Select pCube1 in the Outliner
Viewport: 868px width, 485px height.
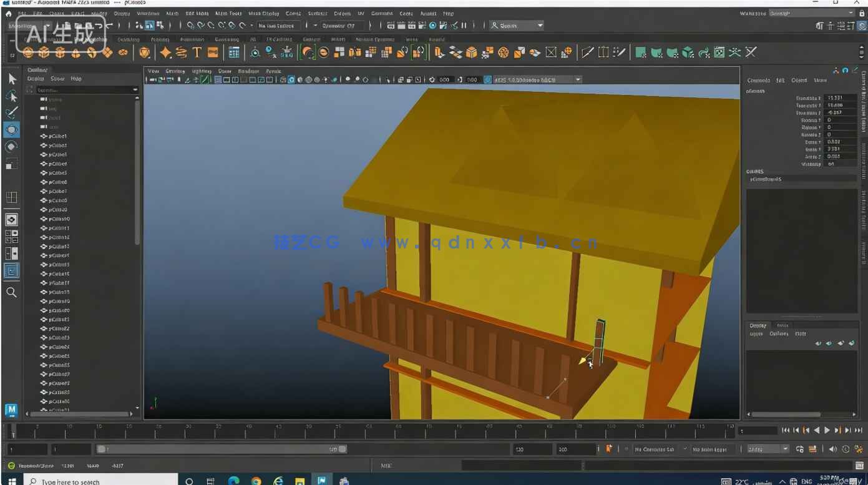tap(57, 136)
